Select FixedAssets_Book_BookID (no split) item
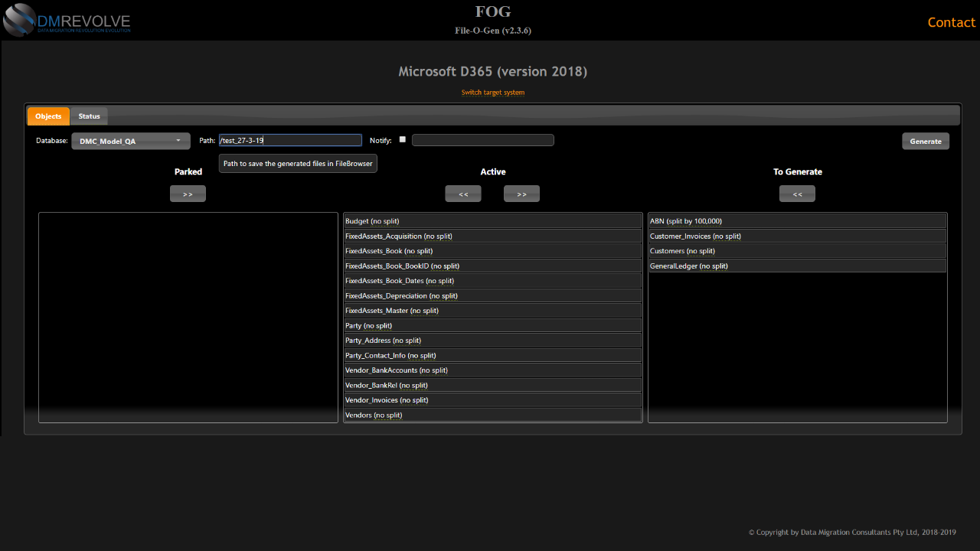The width and height of the screenshot is (980, 551). coord(492,266)
